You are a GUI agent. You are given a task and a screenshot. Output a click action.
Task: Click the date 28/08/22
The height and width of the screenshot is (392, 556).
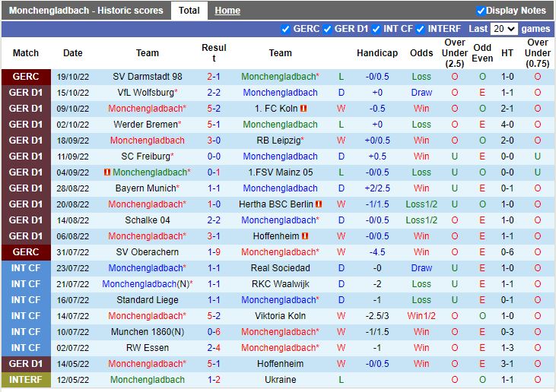73,188
